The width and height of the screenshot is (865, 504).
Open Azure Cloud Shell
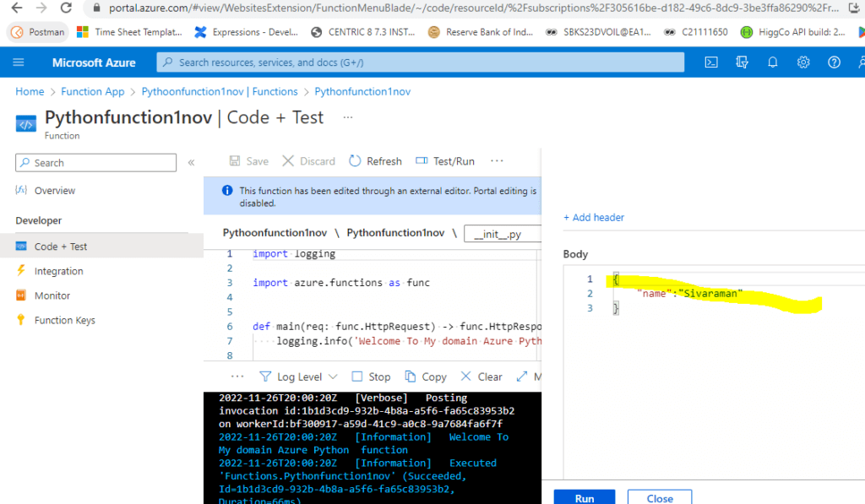pos(711,62)
